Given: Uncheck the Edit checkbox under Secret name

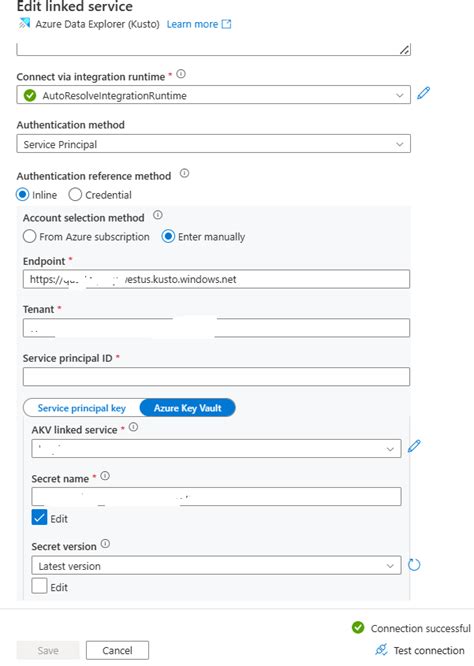Looking at the screenshot, I should coord(39,518).
